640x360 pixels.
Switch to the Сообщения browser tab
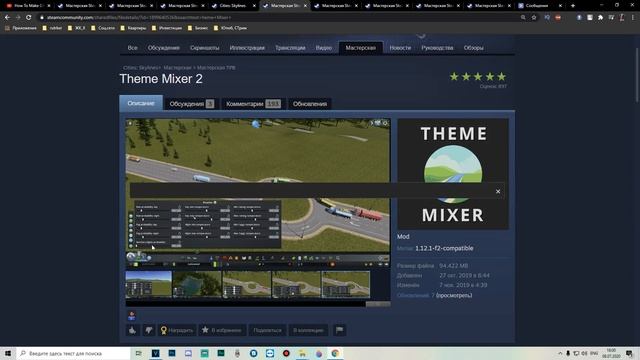tap(540, 6)
